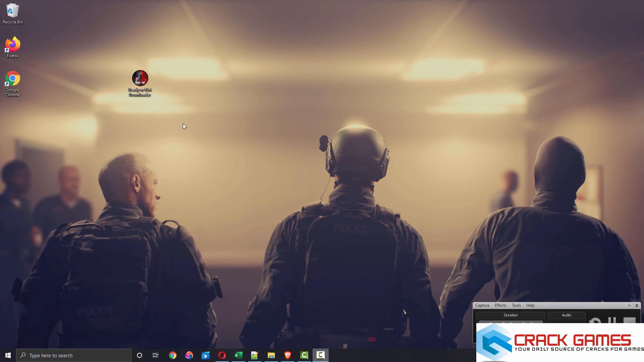This screenshot has width=644, height=362.
Task: Open Task View from the taskbar
Action: tap(156, 355)
